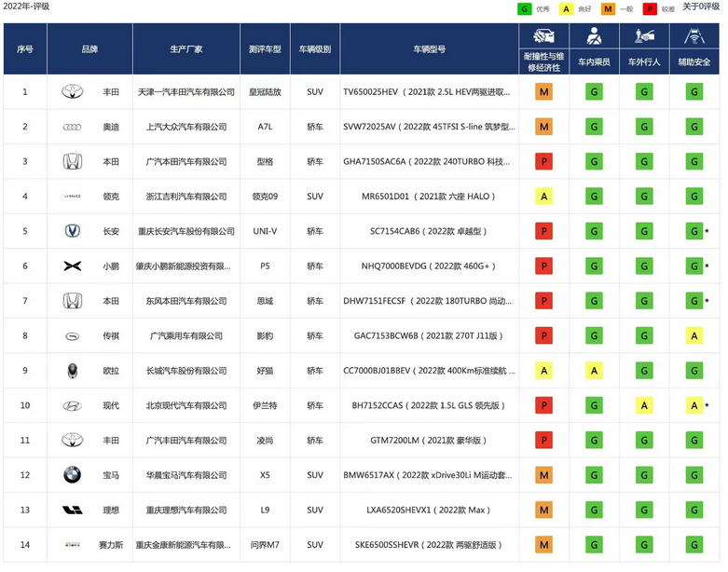The height and width of the screenshot is (572, 728).
Task: Click the Seres logo in row 14
Action: tap(73, 545)
